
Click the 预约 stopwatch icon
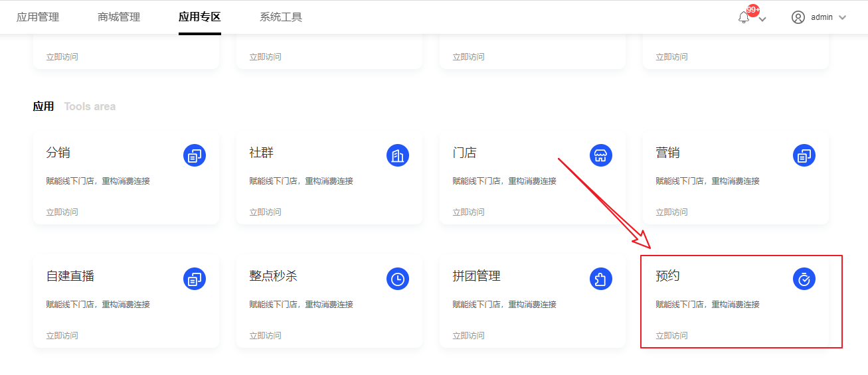(x=804, y=279)
